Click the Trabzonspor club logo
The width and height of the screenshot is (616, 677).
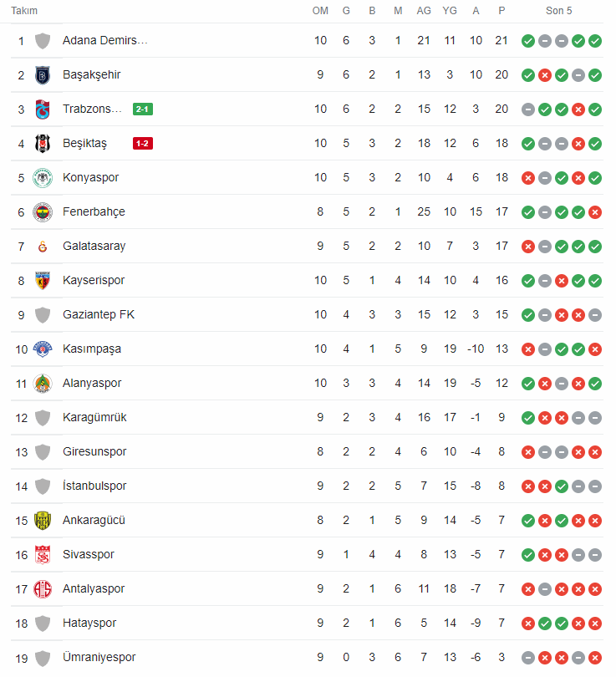[43, 109]
